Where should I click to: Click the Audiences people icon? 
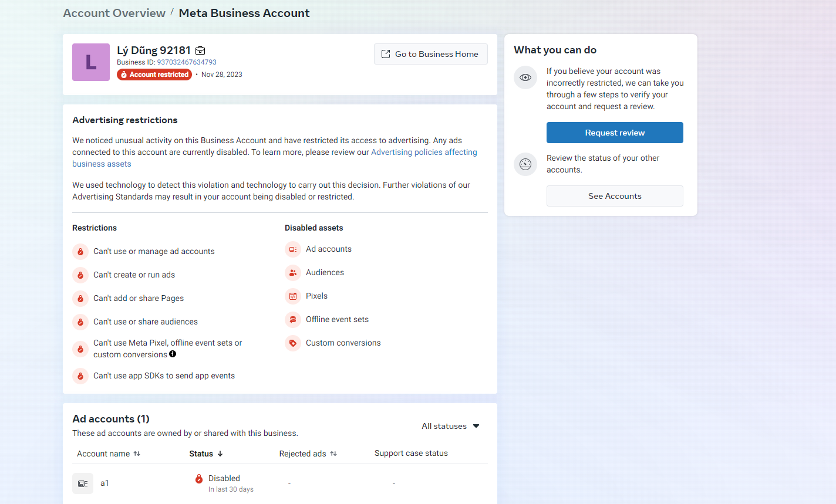[x=293, y=273]
